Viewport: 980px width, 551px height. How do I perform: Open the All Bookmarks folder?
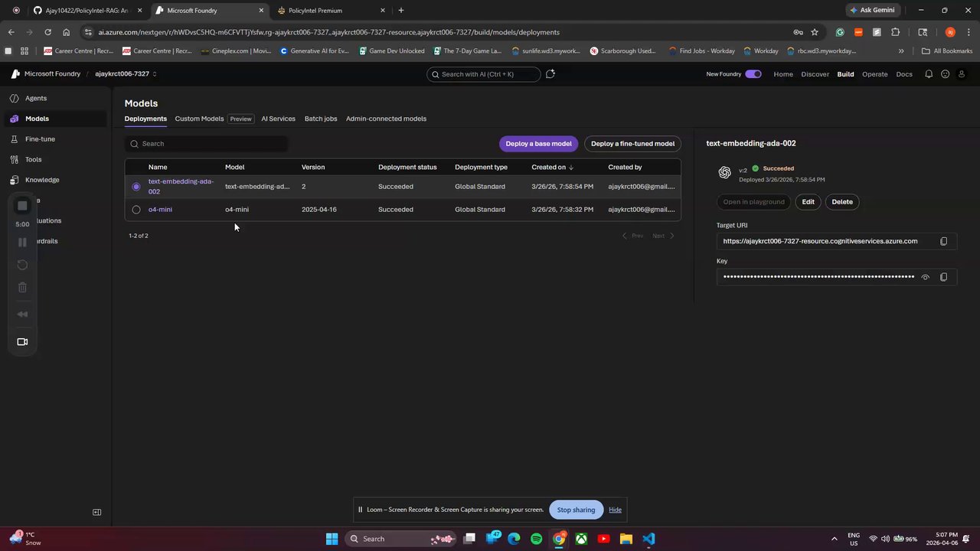tap(947, 51)
